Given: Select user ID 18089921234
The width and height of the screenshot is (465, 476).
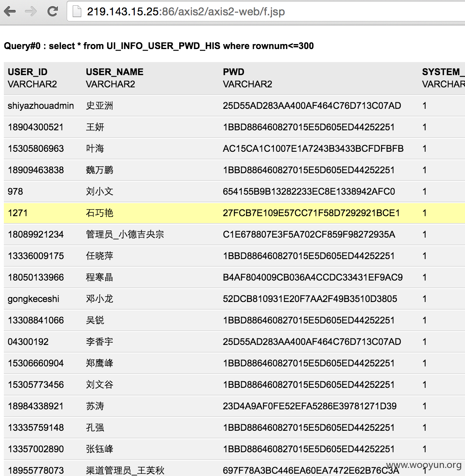Looking at the screenshot, I should point(36,235).
